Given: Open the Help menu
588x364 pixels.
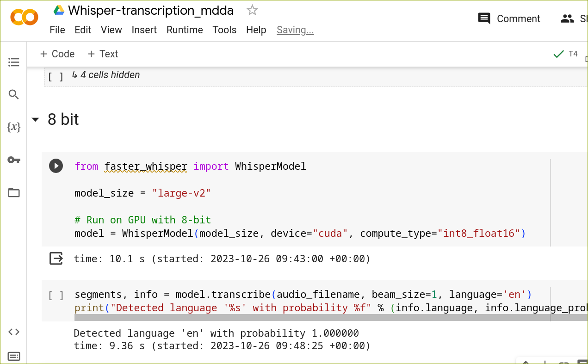Looking at the screenshot, I should tap(256, 30).
